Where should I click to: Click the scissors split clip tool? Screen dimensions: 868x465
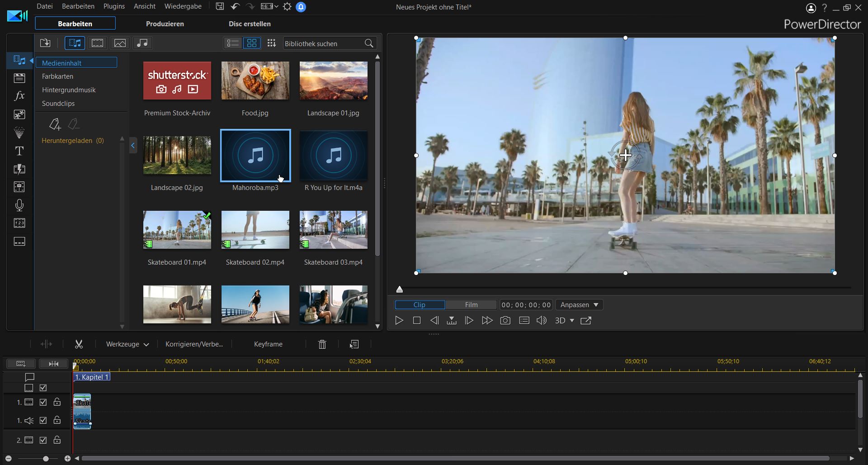pyautogui.click(x=79, y=344)
